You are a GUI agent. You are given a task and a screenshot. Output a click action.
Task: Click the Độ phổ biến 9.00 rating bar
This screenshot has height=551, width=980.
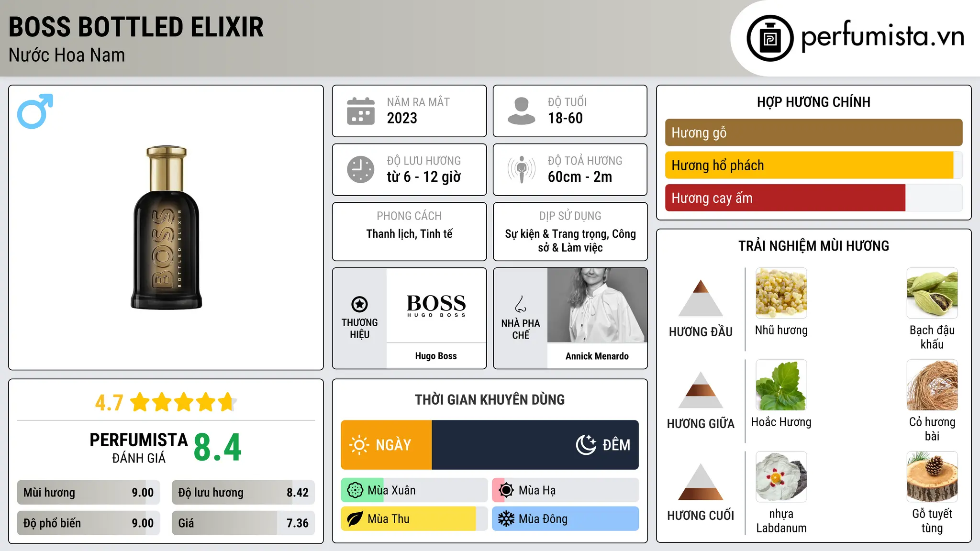click(x=89, y=523)
